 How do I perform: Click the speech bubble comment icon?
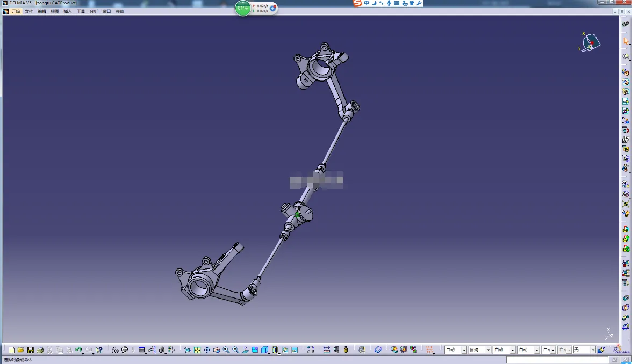pos(125,350)
